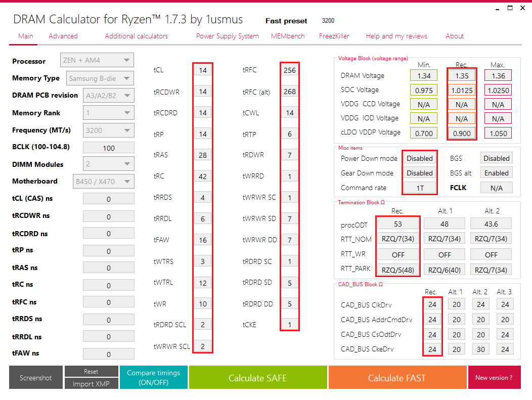Click the Import XMP button
This screenshot has height=400, width=532.
coord(91,383)
